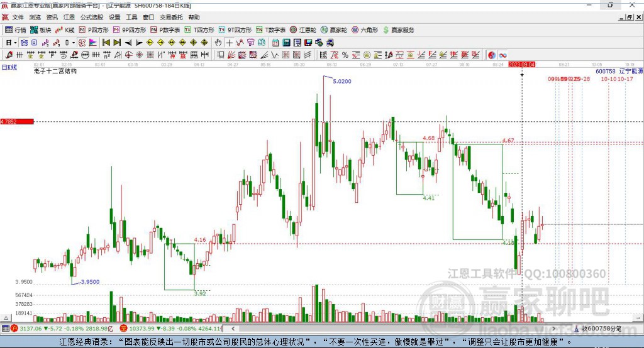Open the 行情 market quotes view
Viewport: 644px width, 348px height.
15,30
